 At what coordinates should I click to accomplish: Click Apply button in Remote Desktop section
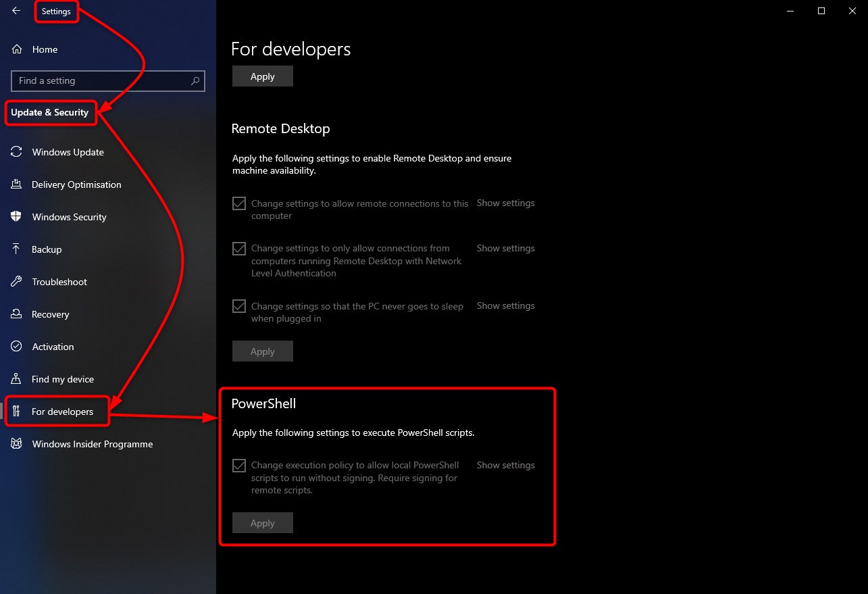263,351
